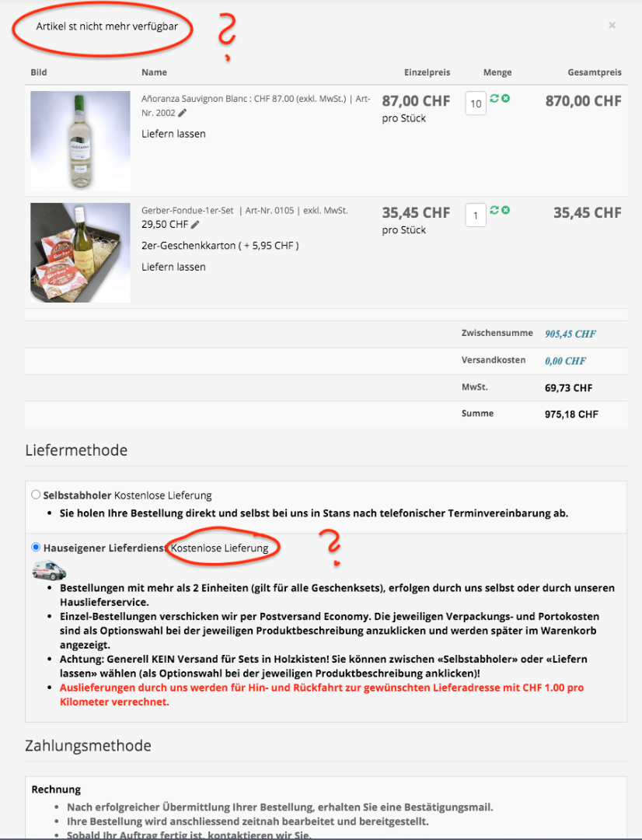
Task: Click the refresh quantity icon for Gerber-Fondue-1er-Set
Action: click(494, 210)
